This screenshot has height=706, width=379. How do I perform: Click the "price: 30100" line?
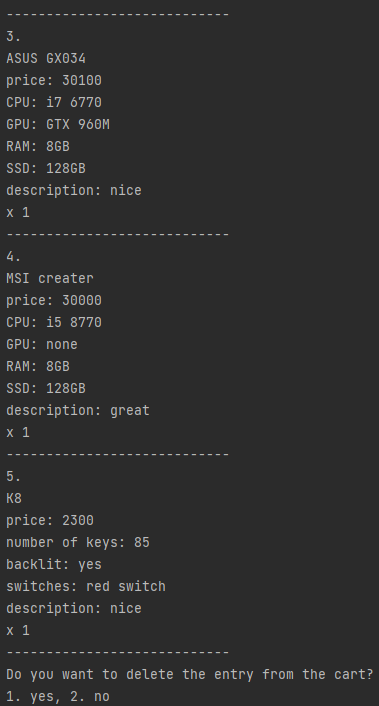pos(54,81)
